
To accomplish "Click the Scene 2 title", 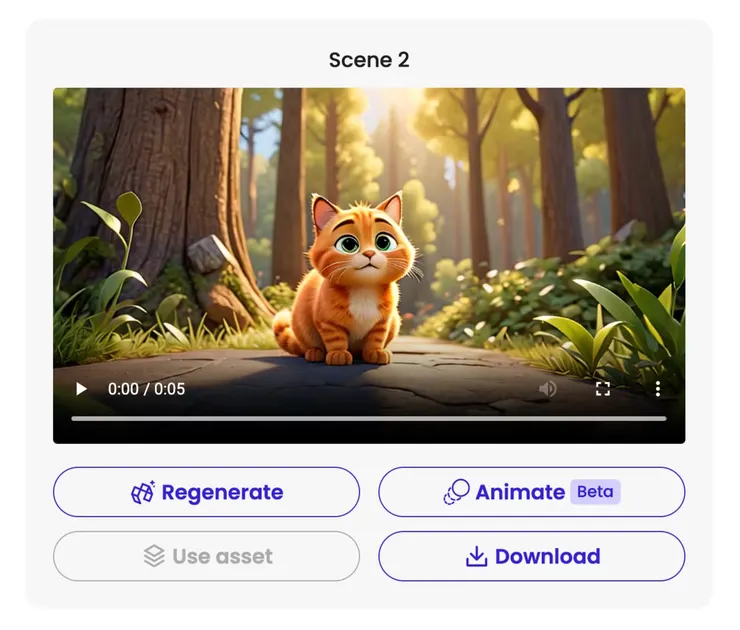I will tap(369, 60).
